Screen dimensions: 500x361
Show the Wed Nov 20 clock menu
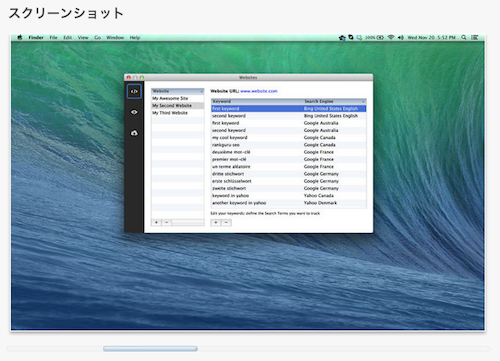[431, 38]
